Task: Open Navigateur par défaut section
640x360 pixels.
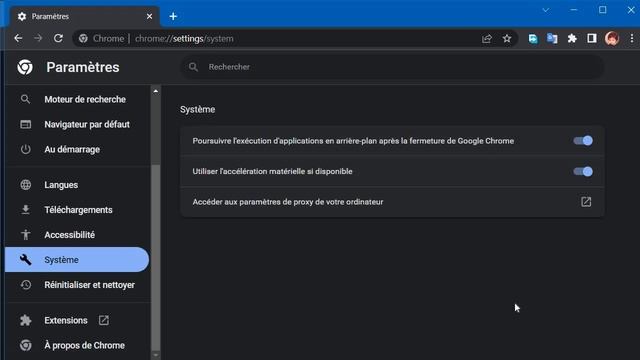Action: [x=78, y=124]
